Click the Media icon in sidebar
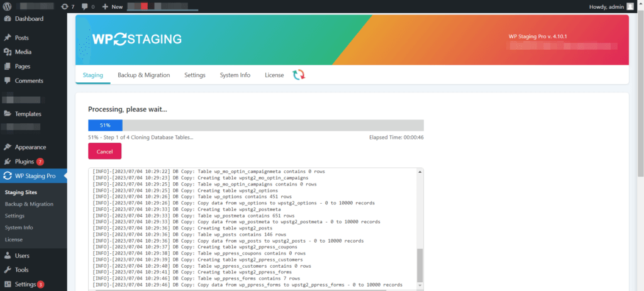The image size is (644, 291). click(x=8, y=52)
